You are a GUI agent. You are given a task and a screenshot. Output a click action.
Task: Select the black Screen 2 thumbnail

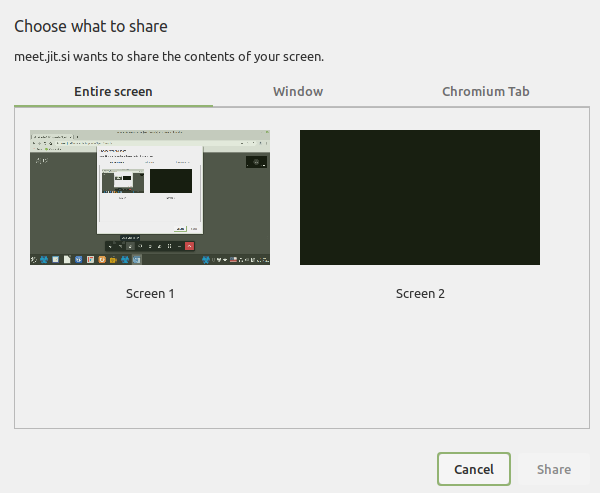click(420, 198)
